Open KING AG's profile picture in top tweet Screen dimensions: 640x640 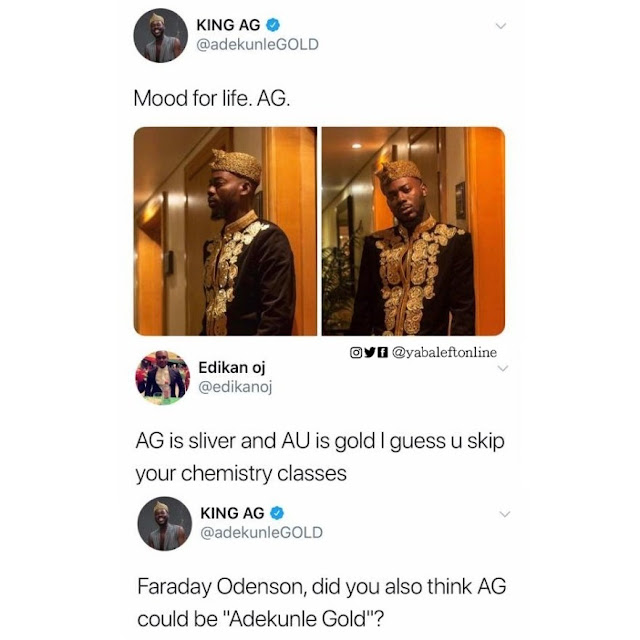[160, 36]
